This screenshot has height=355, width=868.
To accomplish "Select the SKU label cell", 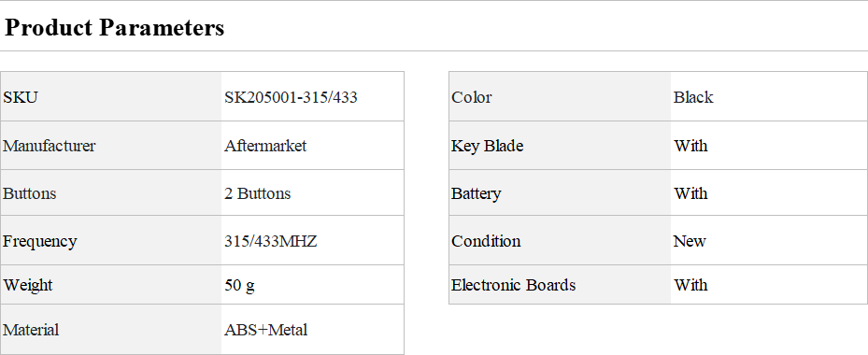I will coord(110,96).
